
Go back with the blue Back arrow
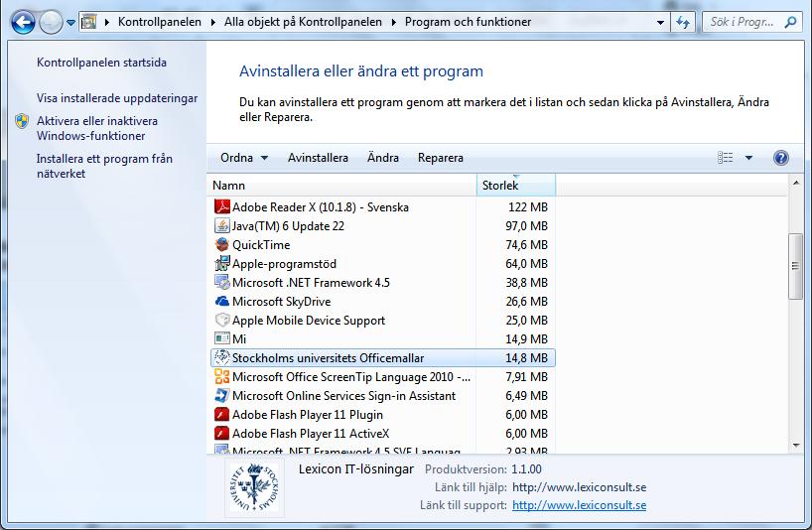[x=23, y=22]
